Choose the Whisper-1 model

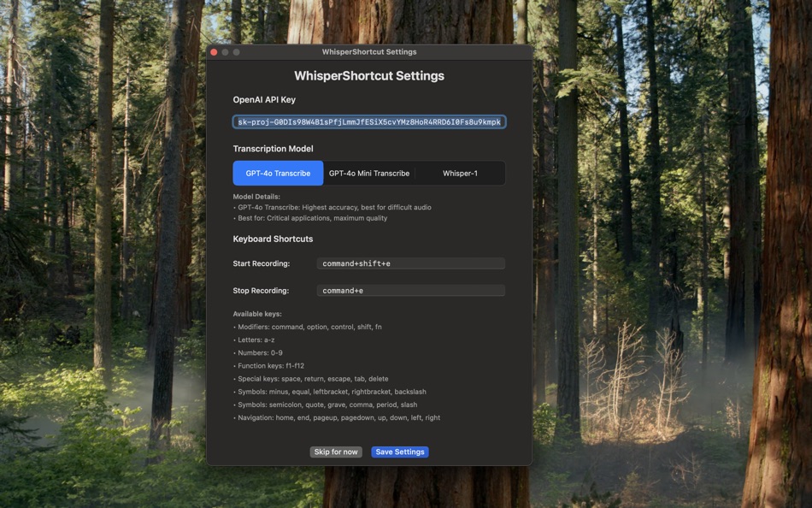click(460, 173)
